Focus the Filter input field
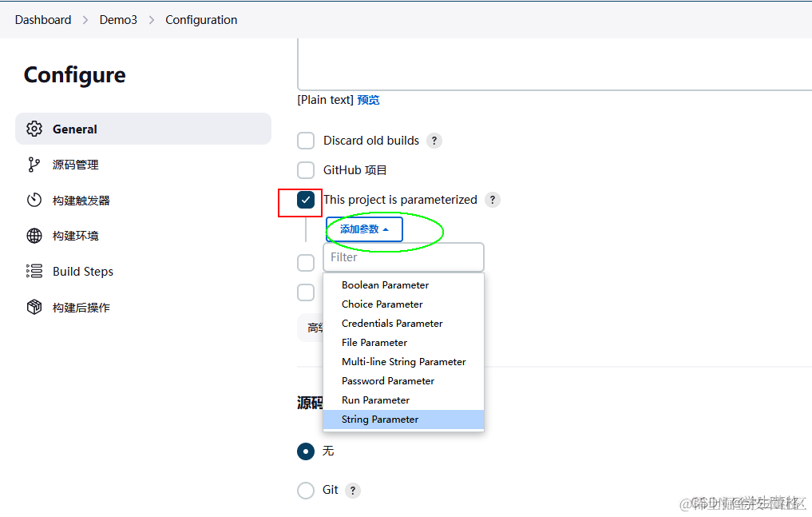This screenshot has width=812, height=517. point(403,257)
